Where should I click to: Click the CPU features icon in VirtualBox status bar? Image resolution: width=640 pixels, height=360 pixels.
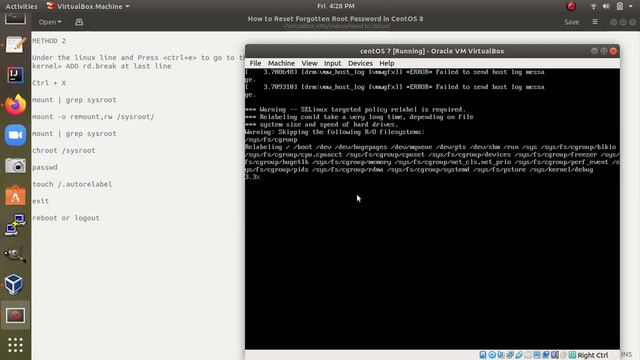click(x=554, y=355)
